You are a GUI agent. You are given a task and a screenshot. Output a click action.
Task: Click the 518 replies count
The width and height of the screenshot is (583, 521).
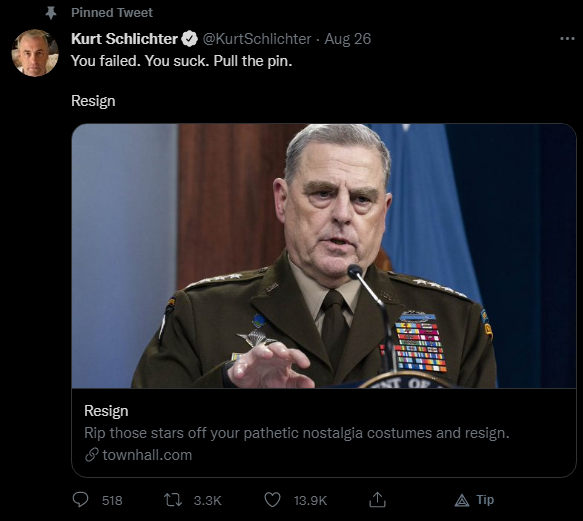coord(112,501)
